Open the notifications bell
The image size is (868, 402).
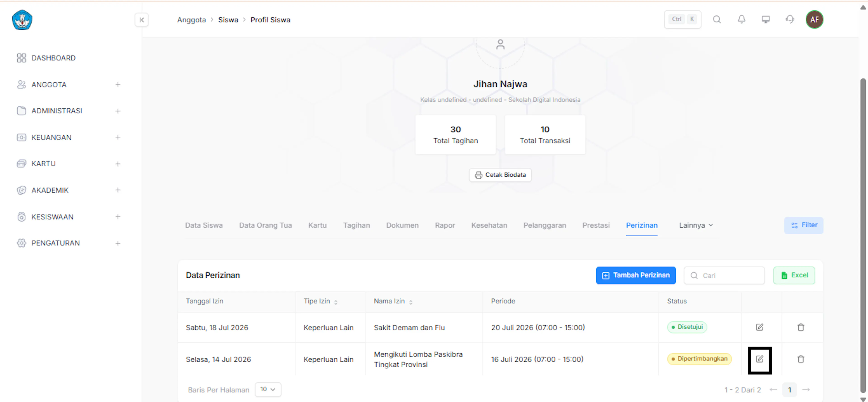pos(741,19)
